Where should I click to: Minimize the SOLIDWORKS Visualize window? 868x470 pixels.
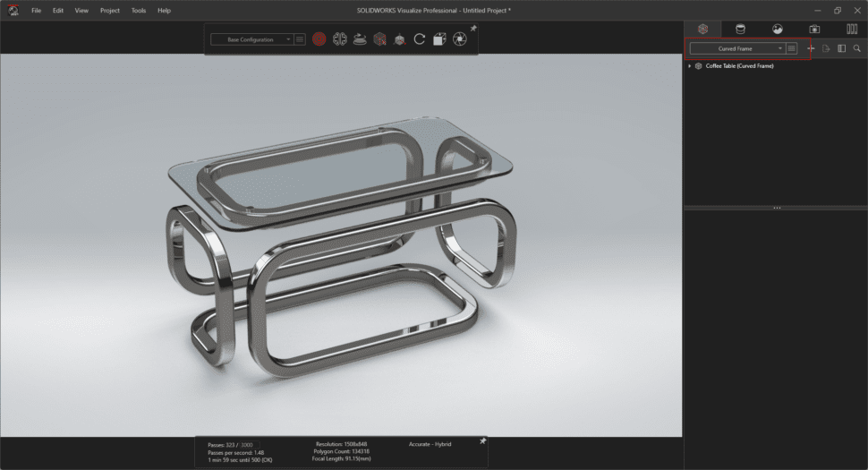pyautogui.click(x=817, y=11)
